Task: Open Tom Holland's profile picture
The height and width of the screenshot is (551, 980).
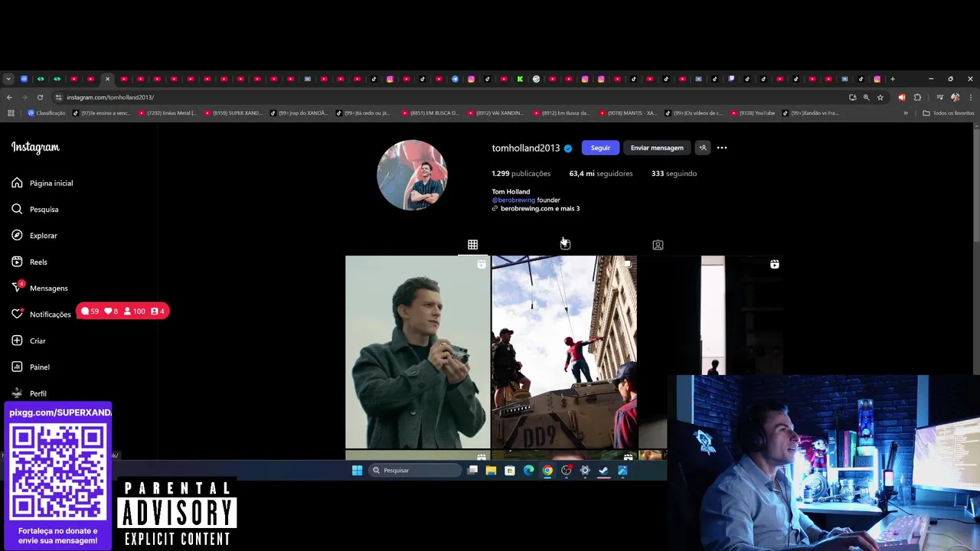Action: click(412, 174)
